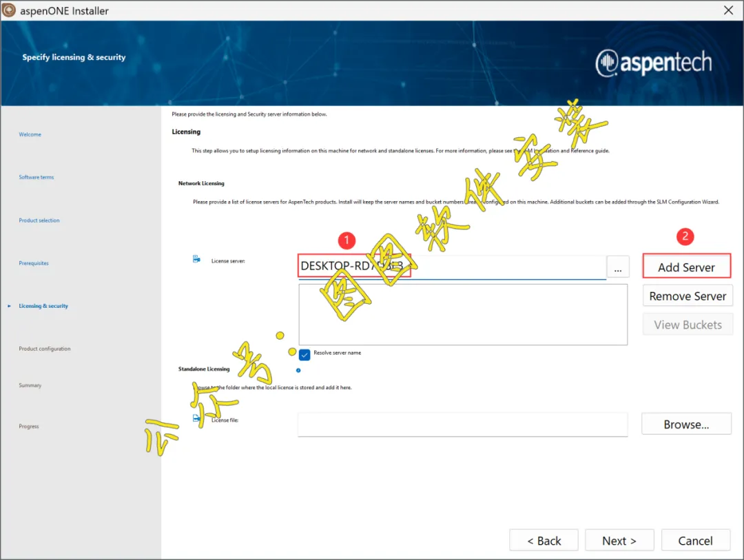
Task: Click the 'License file:' label
Action: (x=225, y=420)
